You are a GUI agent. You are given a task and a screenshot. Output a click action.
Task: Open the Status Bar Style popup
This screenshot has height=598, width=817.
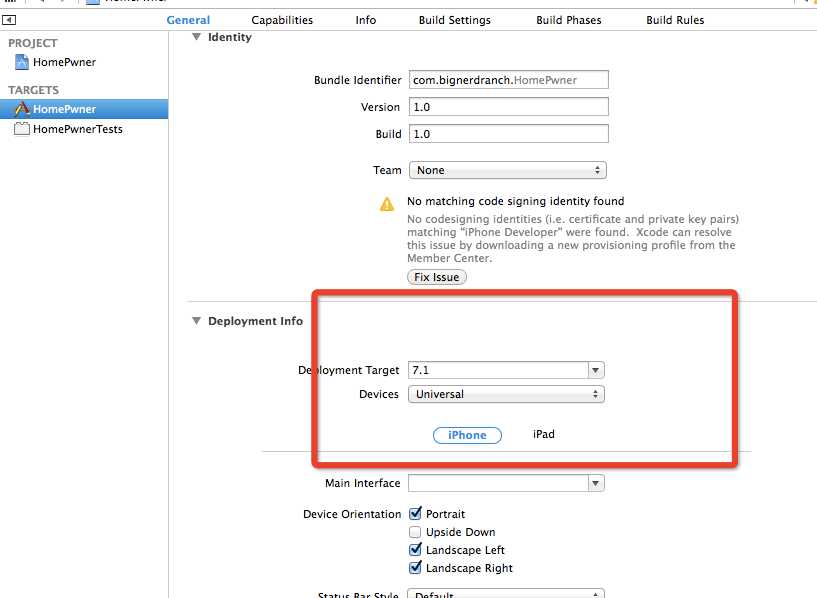506,594
